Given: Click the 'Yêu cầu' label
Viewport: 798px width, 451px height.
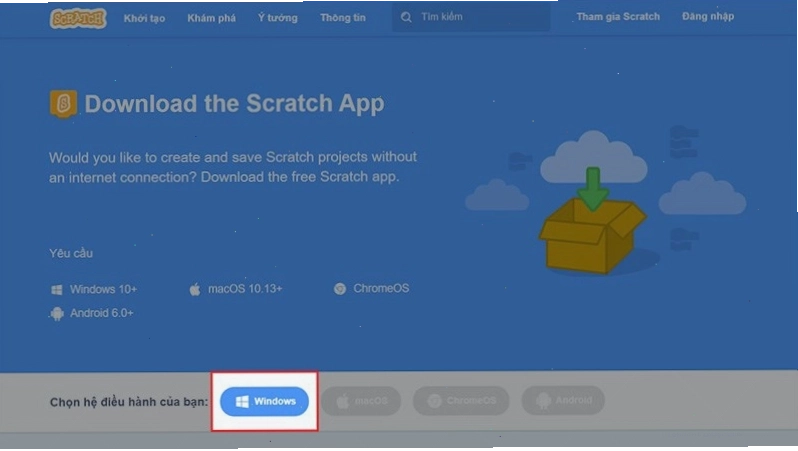Looking at the screenshot, I should point(71,253).
